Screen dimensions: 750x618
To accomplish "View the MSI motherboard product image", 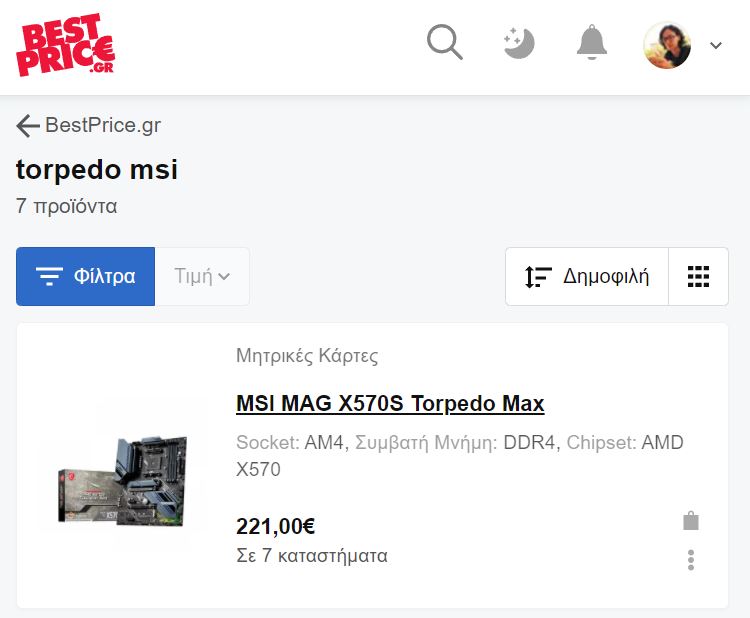I will [123, 481].
